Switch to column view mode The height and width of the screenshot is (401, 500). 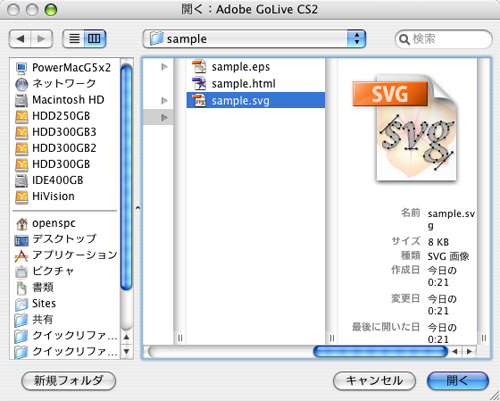pos(95,39)
